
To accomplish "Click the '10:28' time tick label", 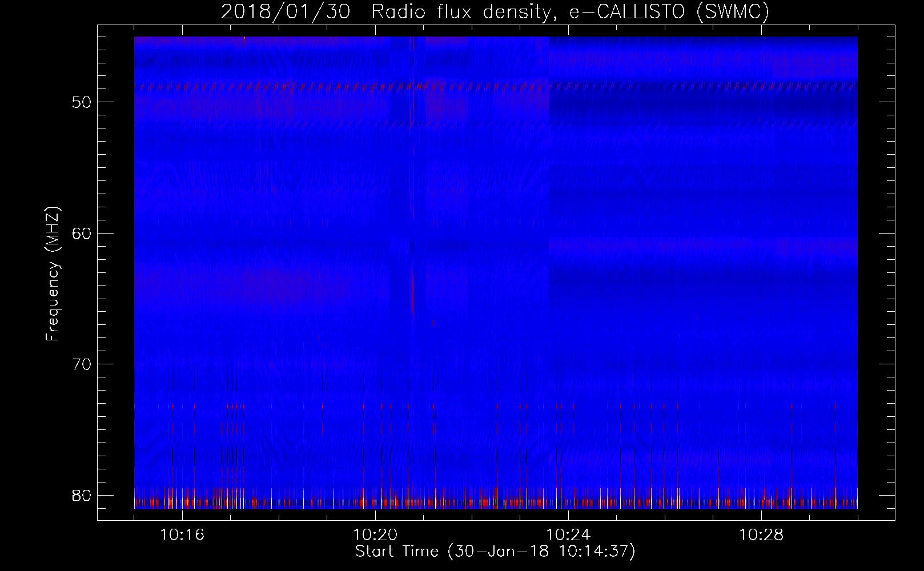I will 761,535.
